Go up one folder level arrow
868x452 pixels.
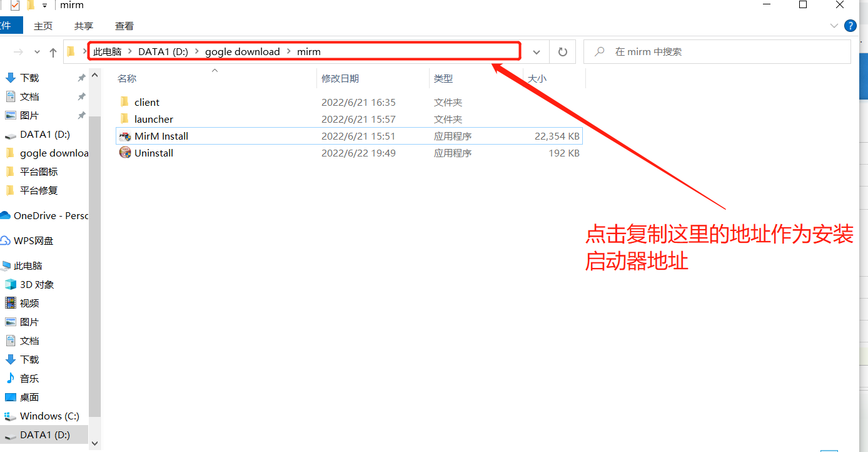(53, 53)
